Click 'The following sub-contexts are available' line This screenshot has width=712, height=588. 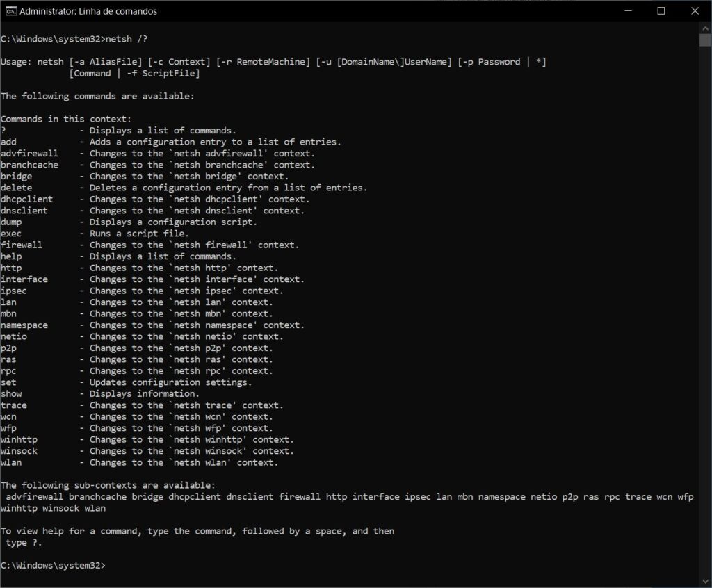point(108,485)
